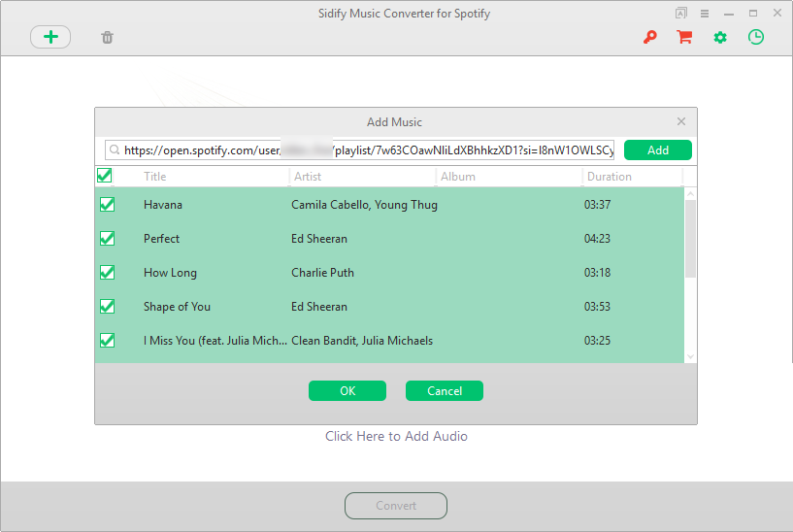This screenshot has height=532, width=793.
Task: Minimize the Sidify window
Action: 729,14
